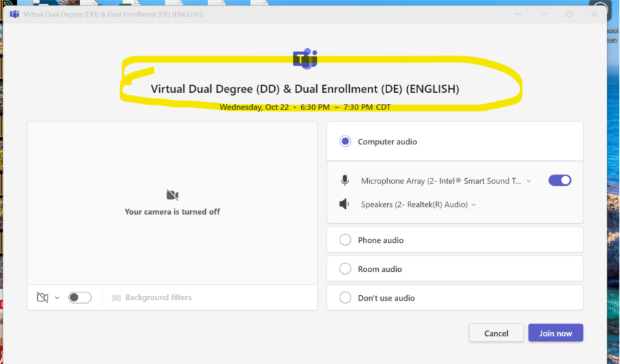
Task: Expand the Microphone Array device dropdown
Action: (x=528, y=181)
